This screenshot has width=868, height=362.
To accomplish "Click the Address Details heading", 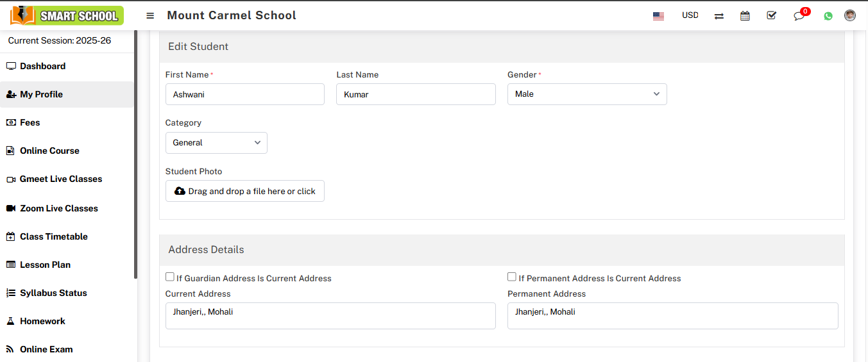I will (206, 250).
